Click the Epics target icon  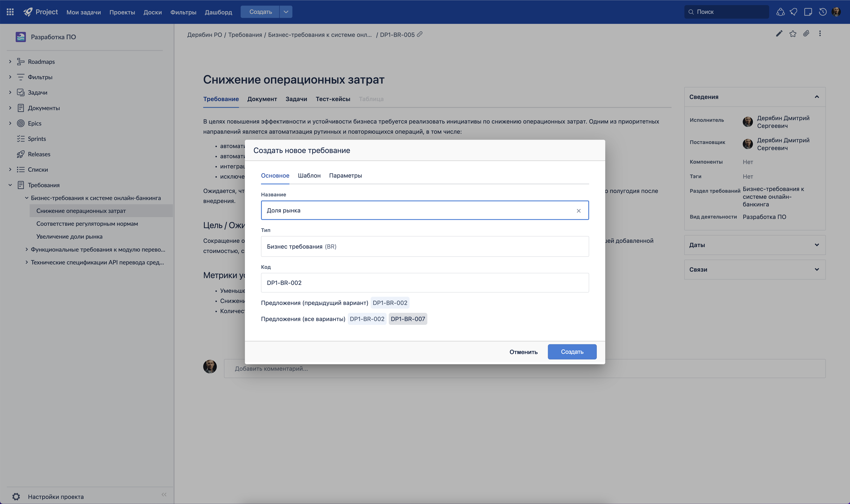21,123
